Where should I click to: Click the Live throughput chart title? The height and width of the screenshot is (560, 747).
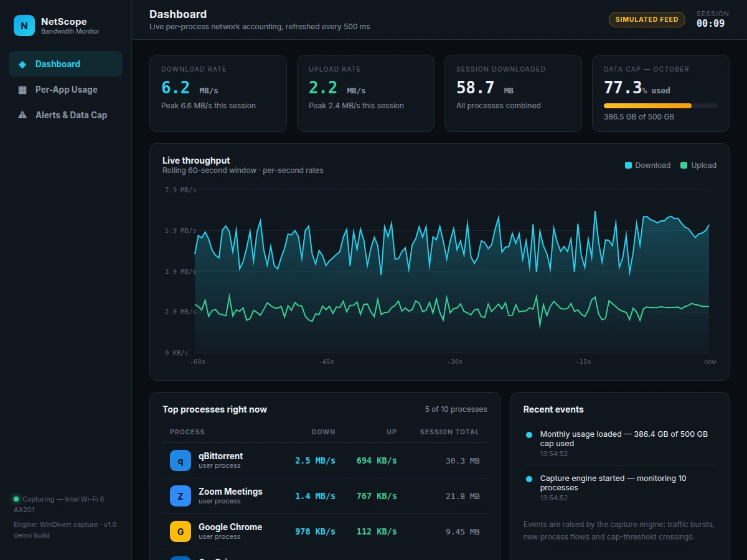196,161
